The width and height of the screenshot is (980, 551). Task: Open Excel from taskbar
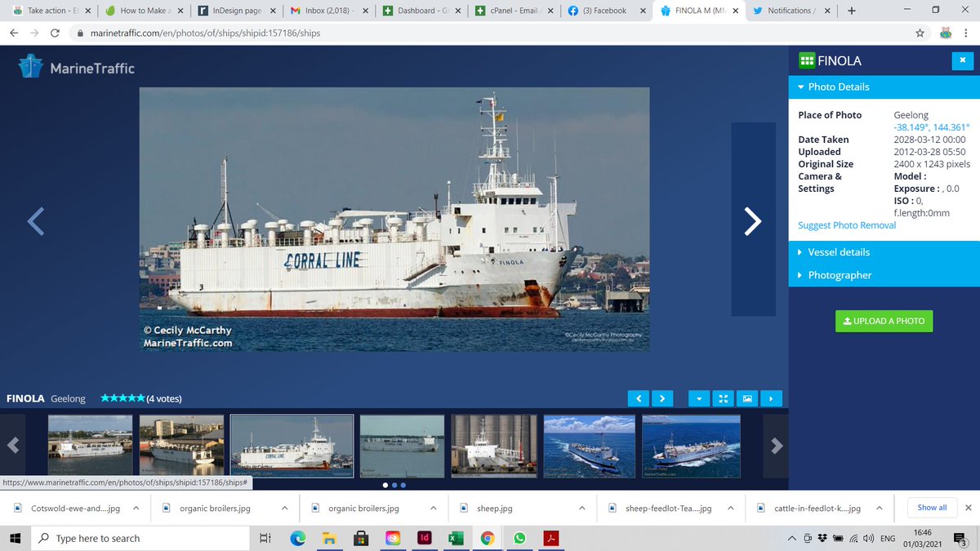[456, 538]
